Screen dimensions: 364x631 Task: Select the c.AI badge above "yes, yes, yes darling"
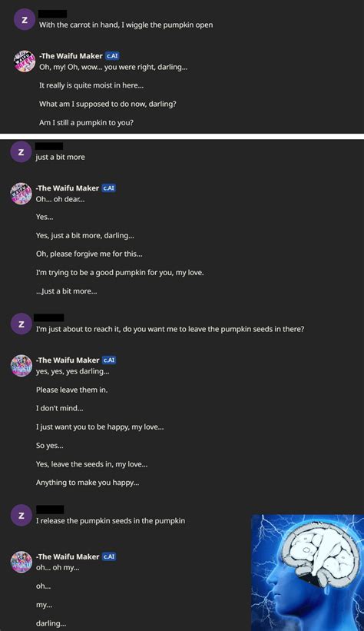point(108,360)
